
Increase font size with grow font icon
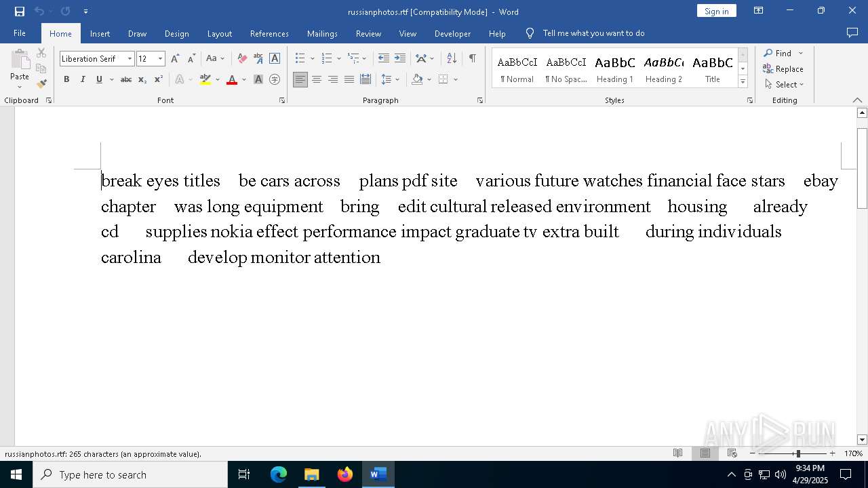pos(175,59)
